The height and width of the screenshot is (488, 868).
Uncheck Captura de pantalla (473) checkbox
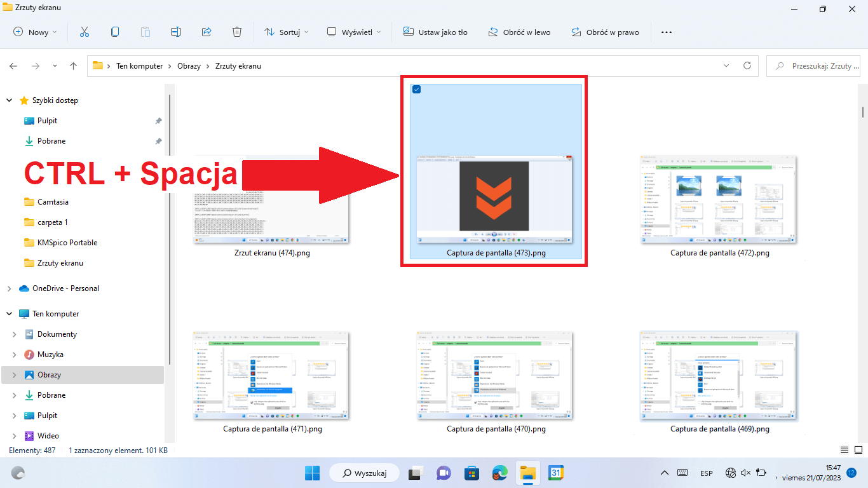pos(417,89)
